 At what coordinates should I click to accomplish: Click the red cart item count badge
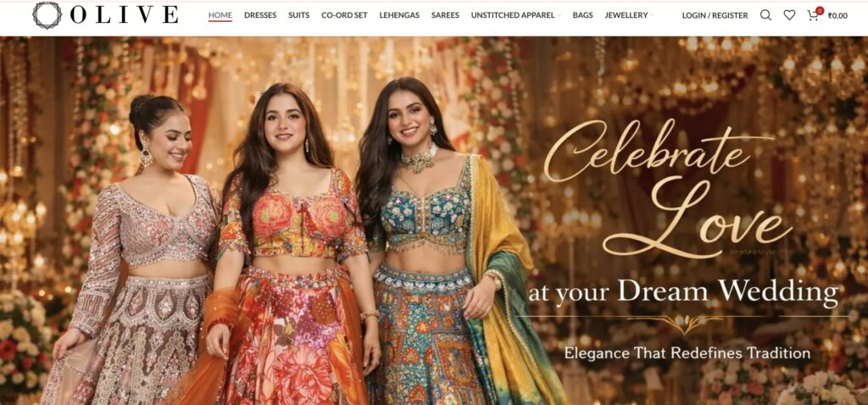820,10
